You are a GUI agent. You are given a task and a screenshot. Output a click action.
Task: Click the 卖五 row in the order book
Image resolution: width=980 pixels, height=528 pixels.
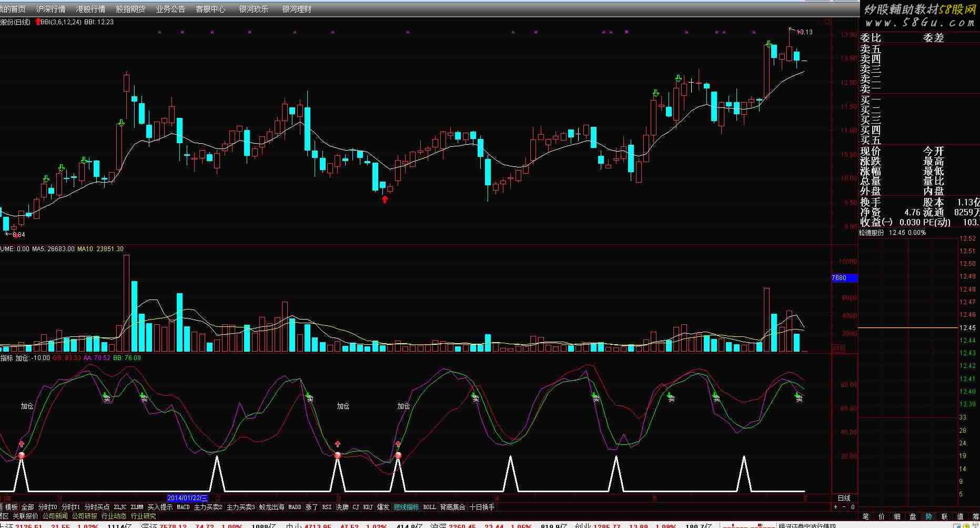[918, 49]
